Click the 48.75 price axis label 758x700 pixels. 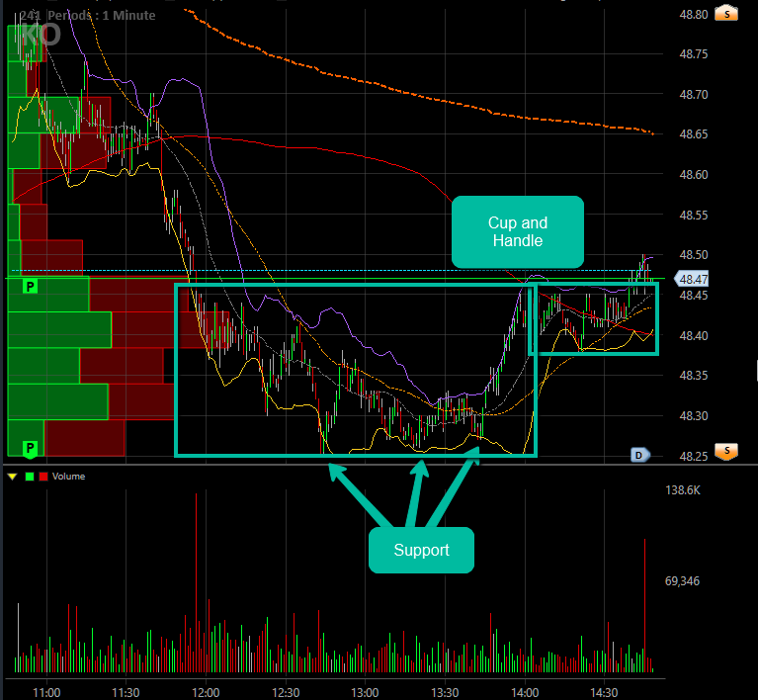(693, 54)
